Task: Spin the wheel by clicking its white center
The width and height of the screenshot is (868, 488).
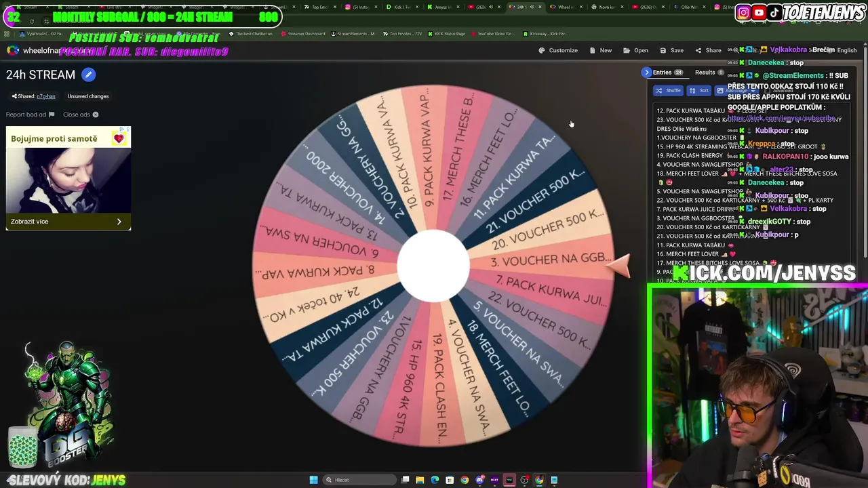Action: pos(433,266)
